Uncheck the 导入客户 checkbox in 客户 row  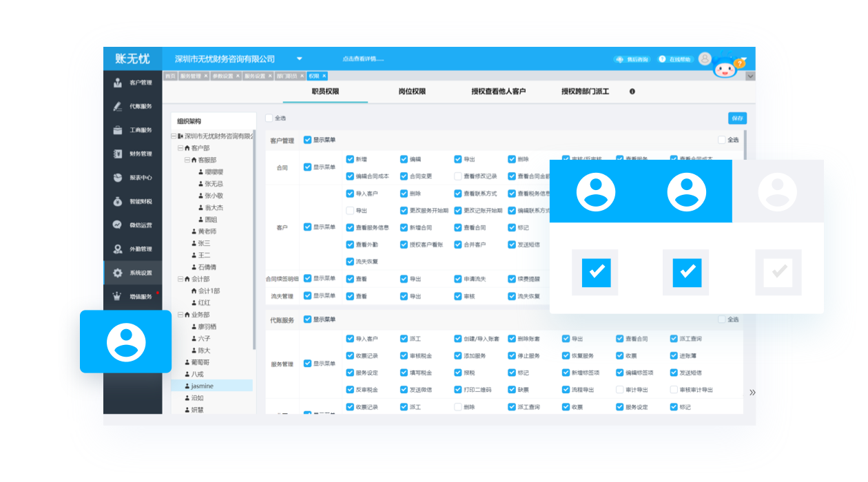[350, 193]
